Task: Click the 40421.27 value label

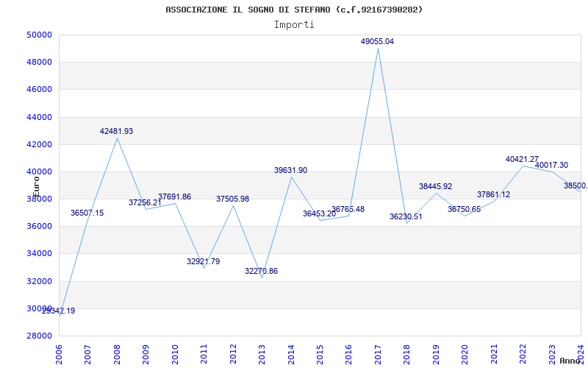Action: pyautogui.click(x=522, y=159)
